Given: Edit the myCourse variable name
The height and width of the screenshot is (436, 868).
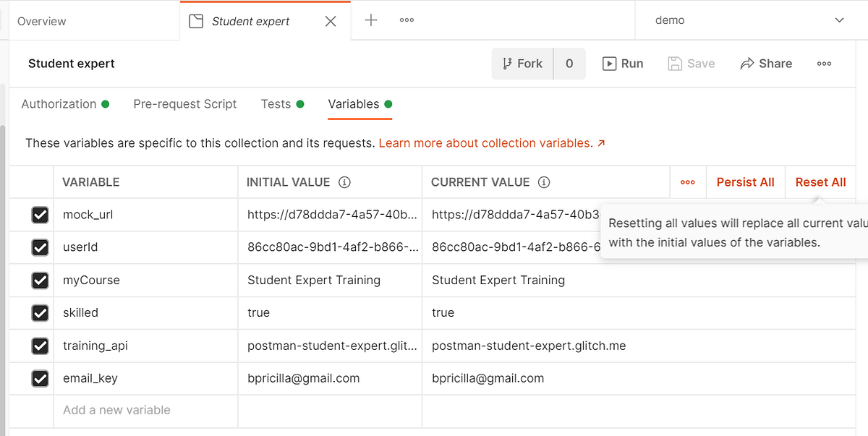Looking at the screenshot, I should (145, 280).
